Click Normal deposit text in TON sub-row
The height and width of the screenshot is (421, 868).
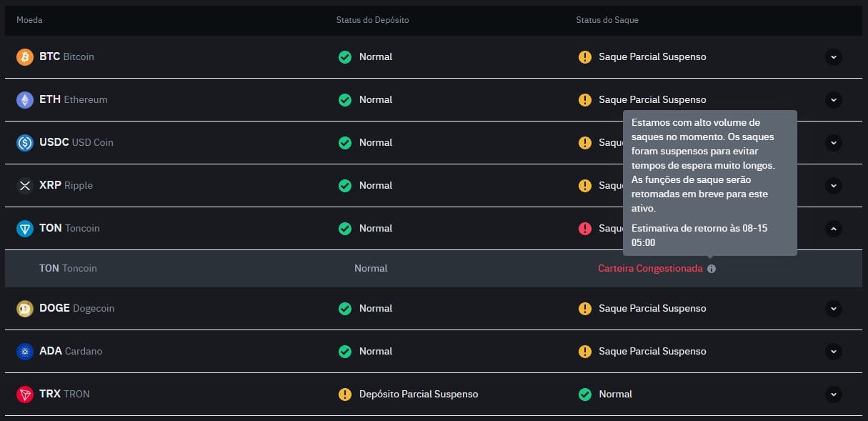(371, 268)
